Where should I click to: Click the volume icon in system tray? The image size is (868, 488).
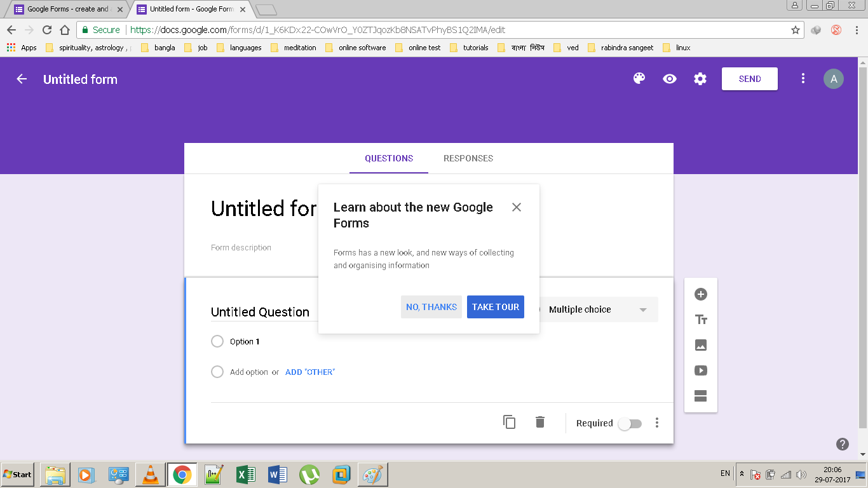coord(801,474)
